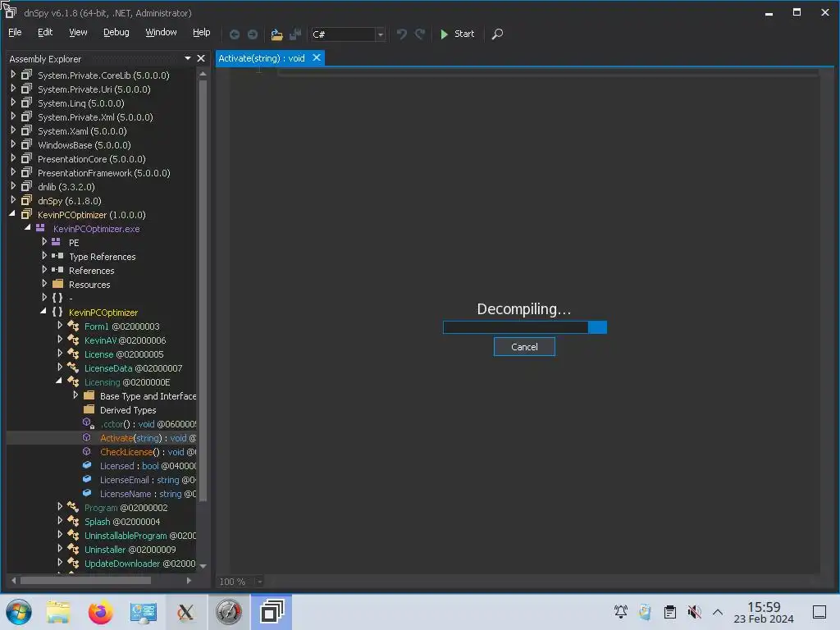Click the Licensed bool field icon
Image resolution: width=840 pixels, height=630 pixels.
pos(87,466)
